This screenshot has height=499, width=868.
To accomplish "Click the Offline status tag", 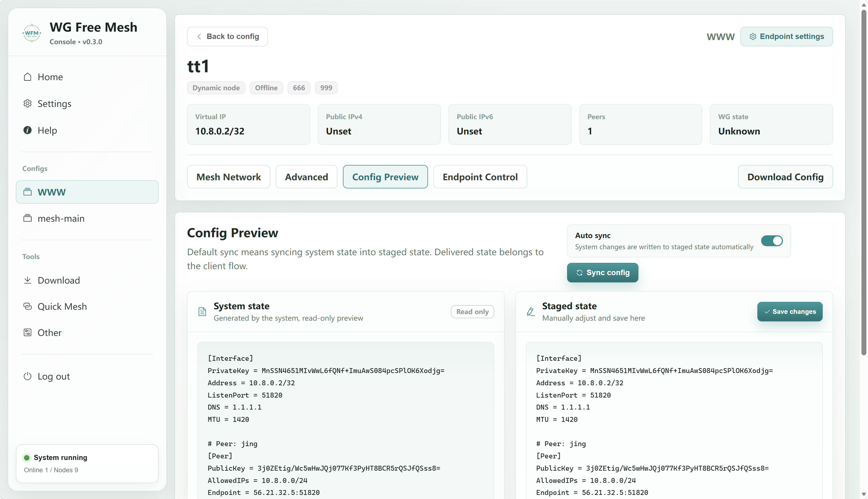I will pos(266,88).
